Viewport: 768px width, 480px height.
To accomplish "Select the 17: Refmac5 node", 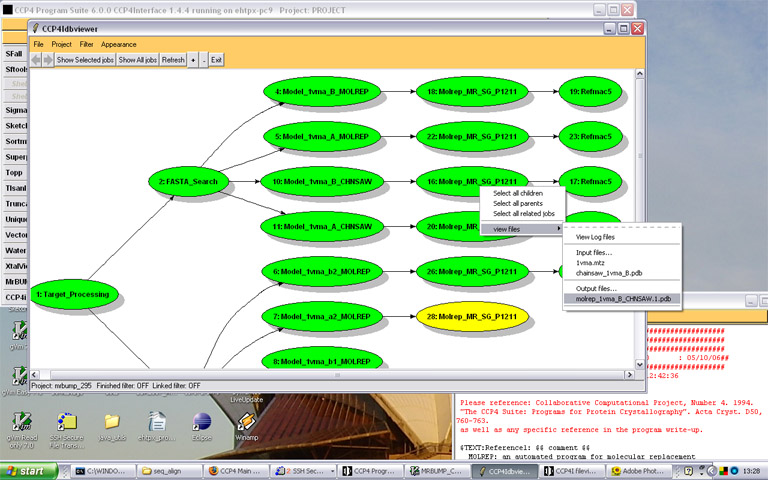I will pyautogui.click(x=591, y=182).
